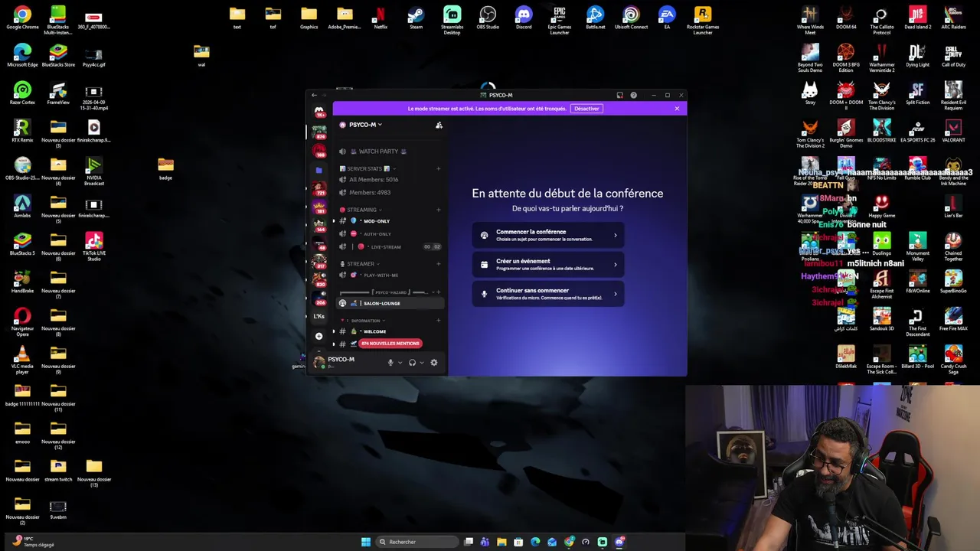Viewport: 980px width, 551px height.
Task: Select the SALON-LOUNGE stage channel
Action: pos(390,304)
